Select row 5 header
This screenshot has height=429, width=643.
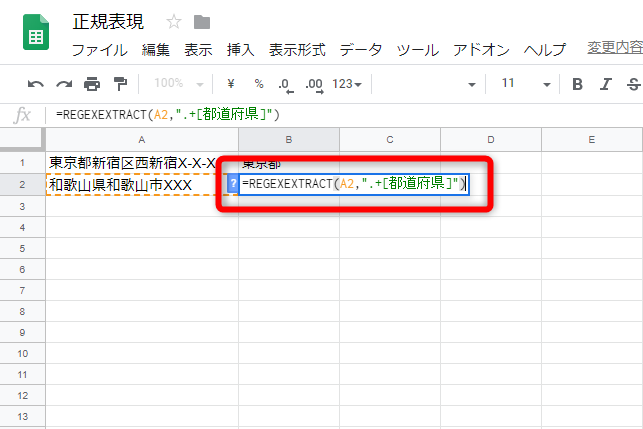[x=23, y=249]
